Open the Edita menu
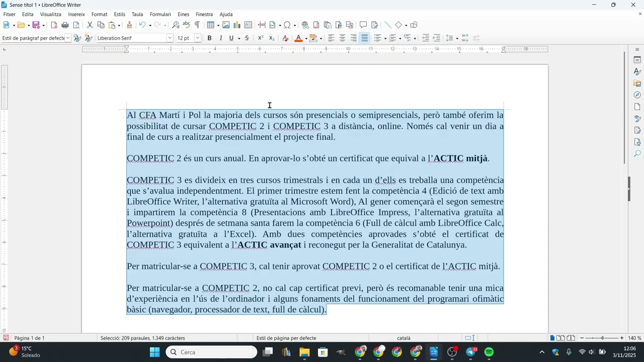644x362 pixels. pos(28,15)
